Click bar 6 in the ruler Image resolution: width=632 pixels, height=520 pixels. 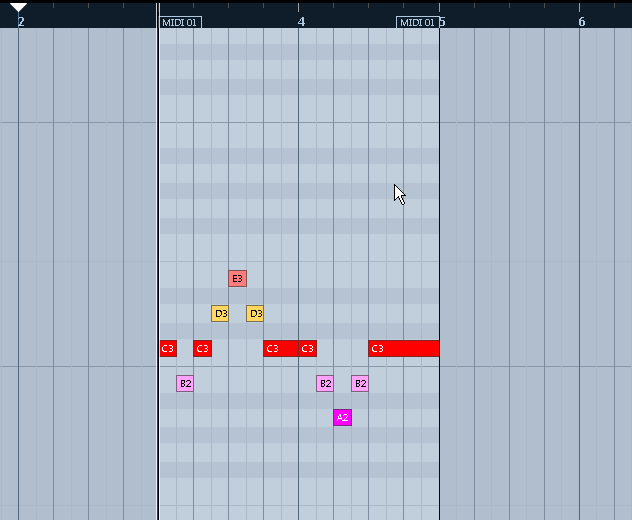click(x=582, y=22)
